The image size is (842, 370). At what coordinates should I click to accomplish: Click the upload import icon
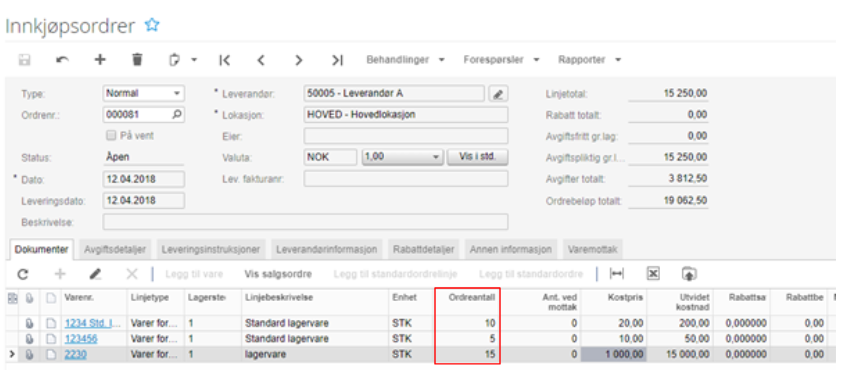[689, 274]
